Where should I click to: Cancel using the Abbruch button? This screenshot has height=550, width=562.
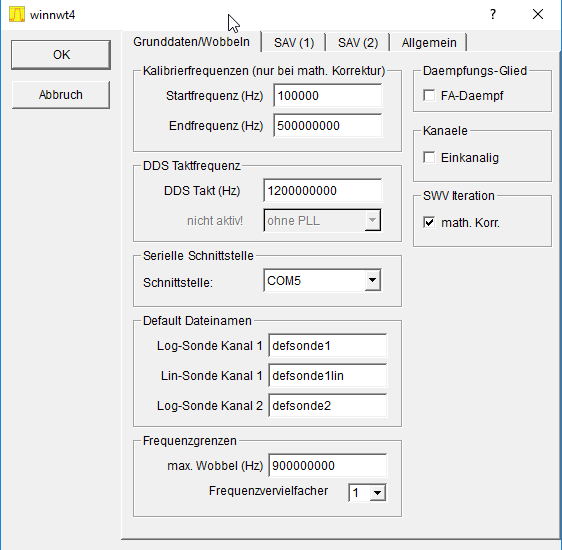pos(61,95)
